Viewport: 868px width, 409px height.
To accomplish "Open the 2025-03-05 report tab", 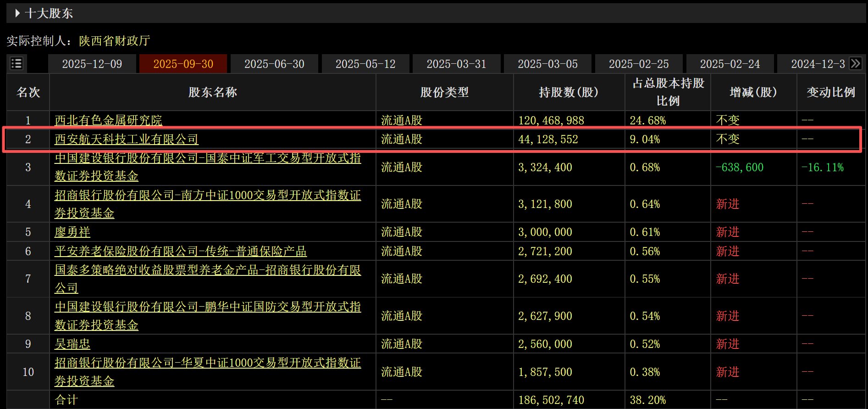I will coord(547,64).
